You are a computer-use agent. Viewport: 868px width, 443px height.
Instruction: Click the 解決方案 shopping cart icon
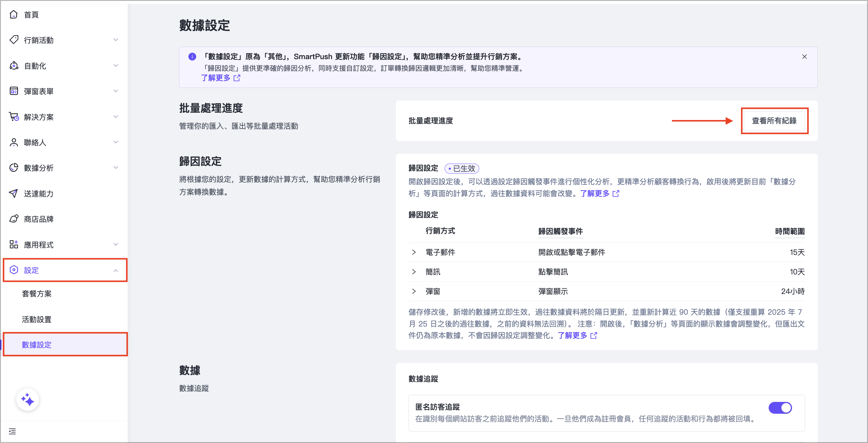[x=14, y=117]
